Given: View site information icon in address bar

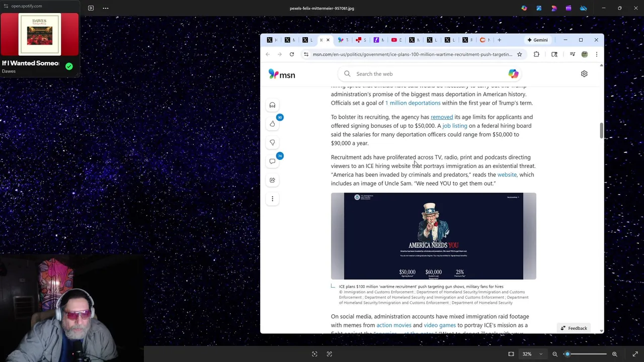Looking at the screenshot, I should (306, 54).
